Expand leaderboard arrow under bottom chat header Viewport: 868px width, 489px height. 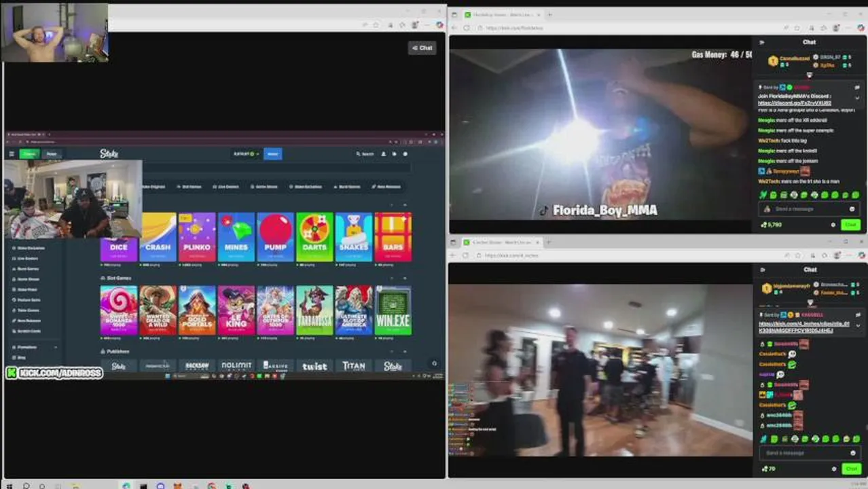pos(809,302)
